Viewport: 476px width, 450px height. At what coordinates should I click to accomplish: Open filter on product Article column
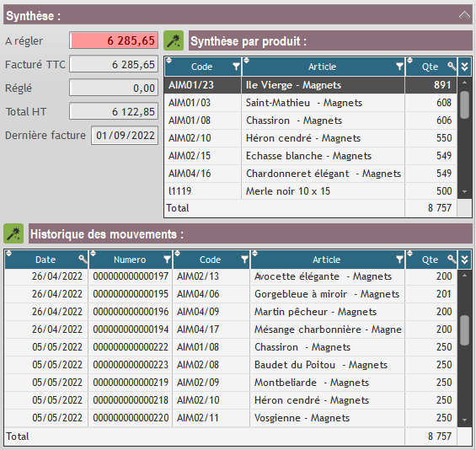click(x=399, y=67)
